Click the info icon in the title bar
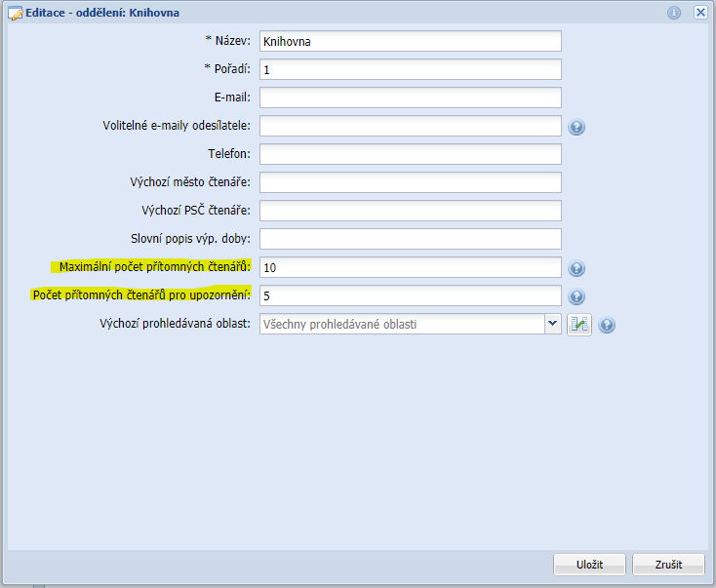This screenshot has width=716, height=588. (673, 13)
